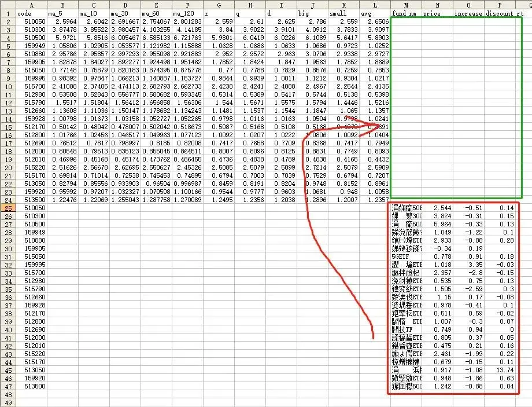
Task: Select cell with value 0.8125
Action: [x=281, y=151]
